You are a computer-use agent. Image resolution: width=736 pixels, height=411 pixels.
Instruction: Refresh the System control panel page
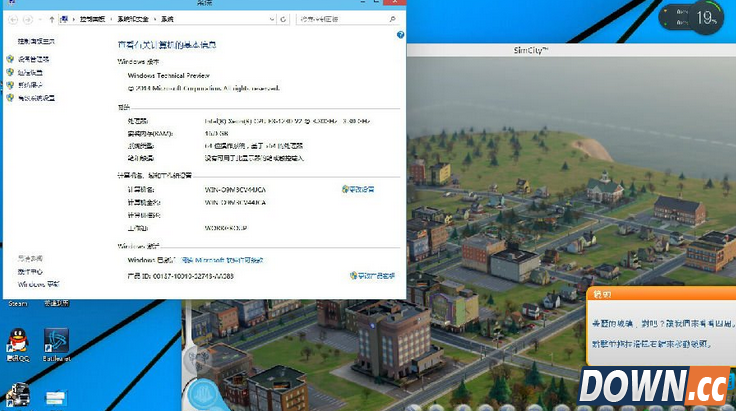(283, 19)
